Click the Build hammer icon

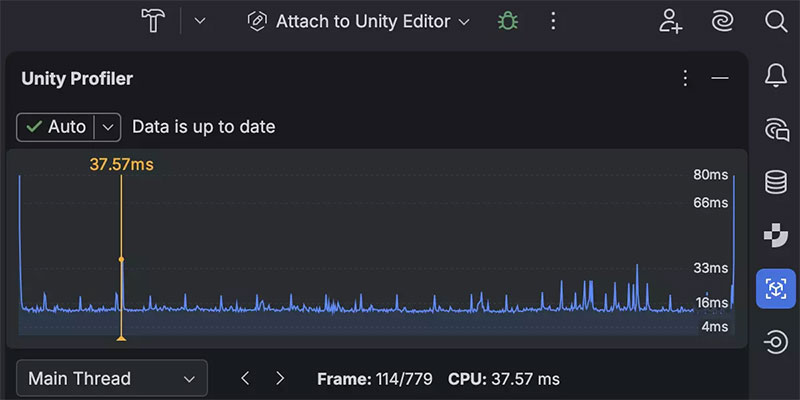[x=155, y=21]
